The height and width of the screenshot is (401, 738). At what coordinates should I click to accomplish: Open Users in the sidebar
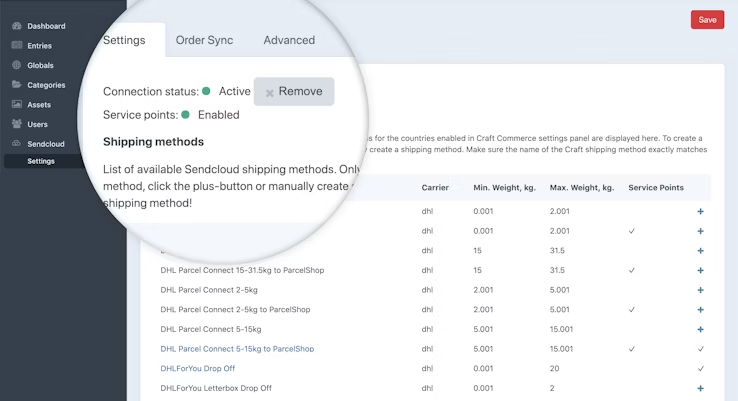(37, 124)
